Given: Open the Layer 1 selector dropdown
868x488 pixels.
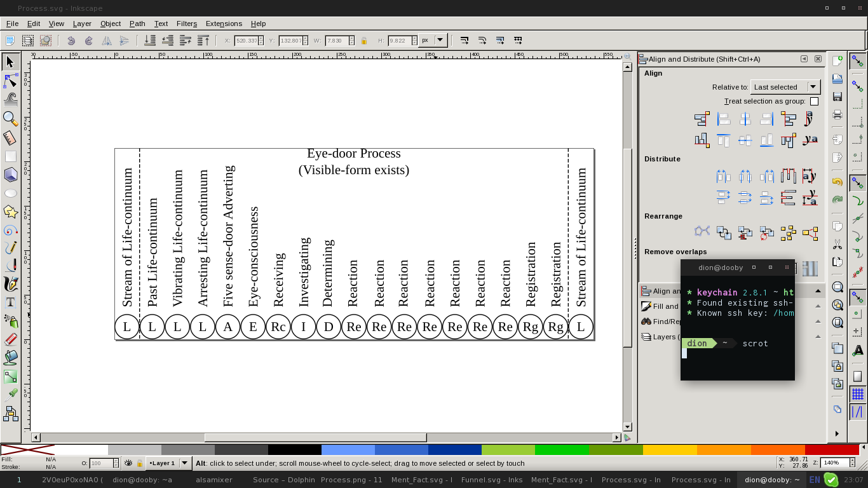Looking at the screenshot, I should click(x=168, y=463).
